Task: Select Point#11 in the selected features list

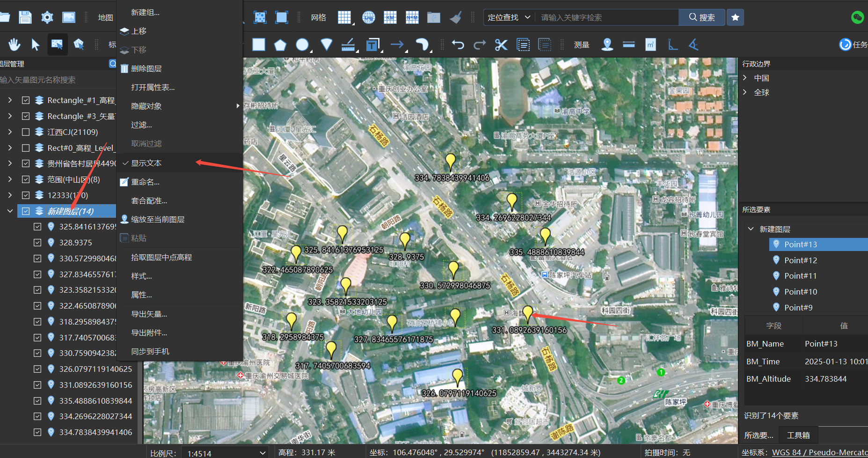Action: pos(801,276)
